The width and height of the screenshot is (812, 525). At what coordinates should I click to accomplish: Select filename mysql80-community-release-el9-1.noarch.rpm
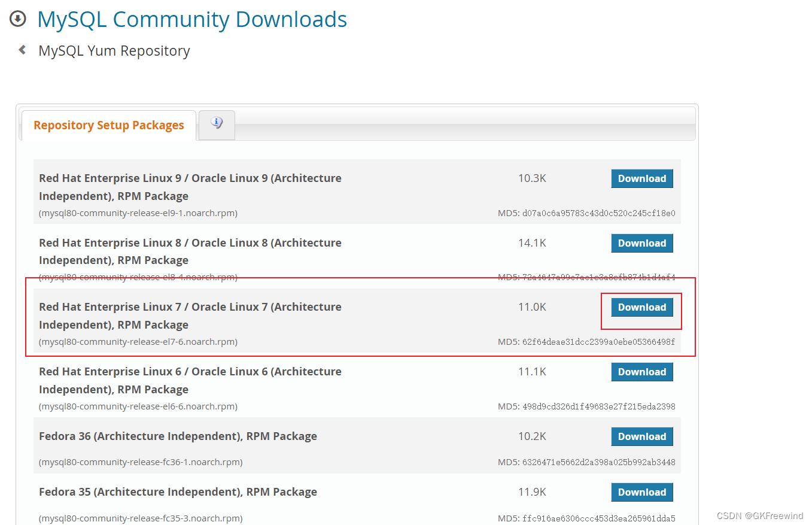(x=138, y=213)
